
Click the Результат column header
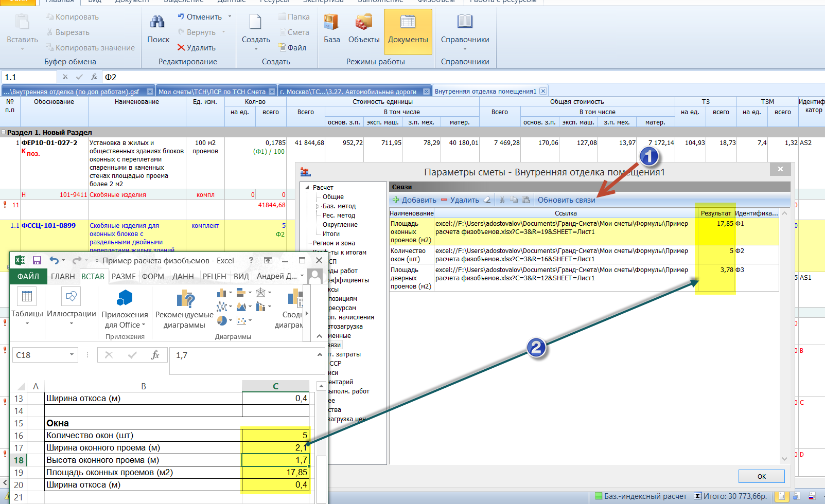pos(715,213)
